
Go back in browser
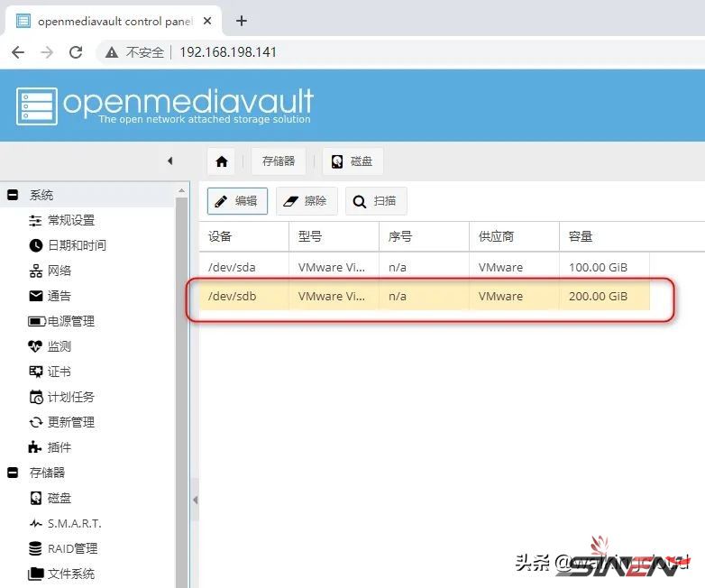click(x=18, y=52)
